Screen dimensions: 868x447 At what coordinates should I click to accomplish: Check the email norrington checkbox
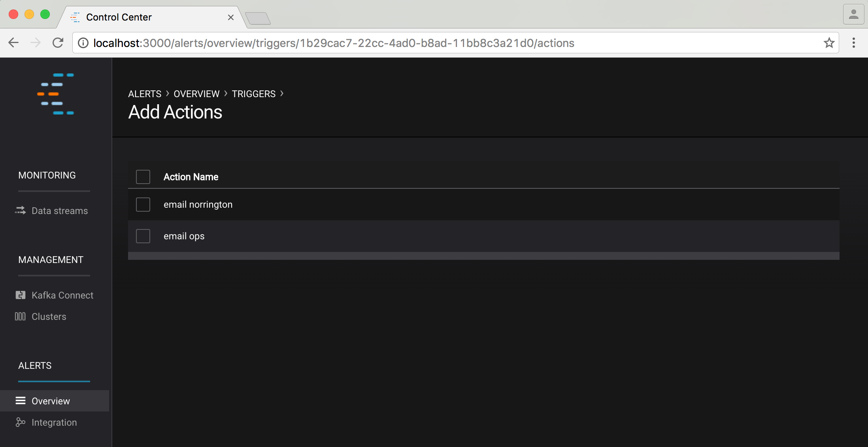click(143, 205)
